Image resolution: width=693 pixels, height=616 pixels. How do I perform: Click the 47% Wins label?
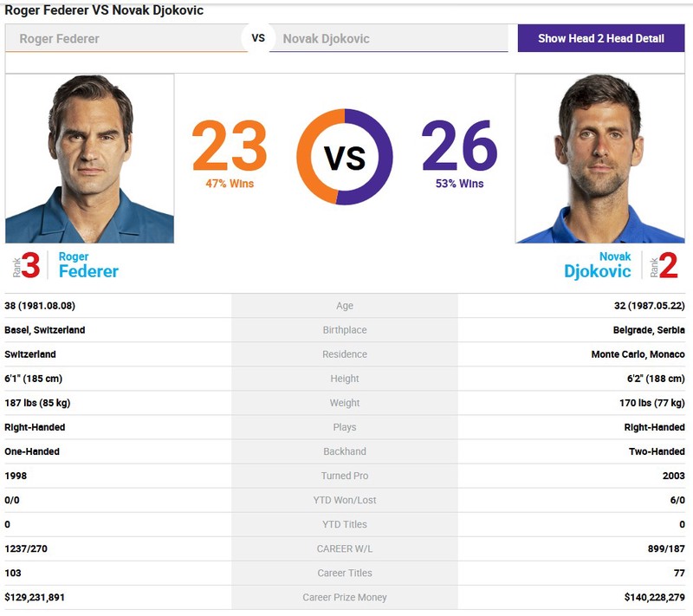click(230, 184)
